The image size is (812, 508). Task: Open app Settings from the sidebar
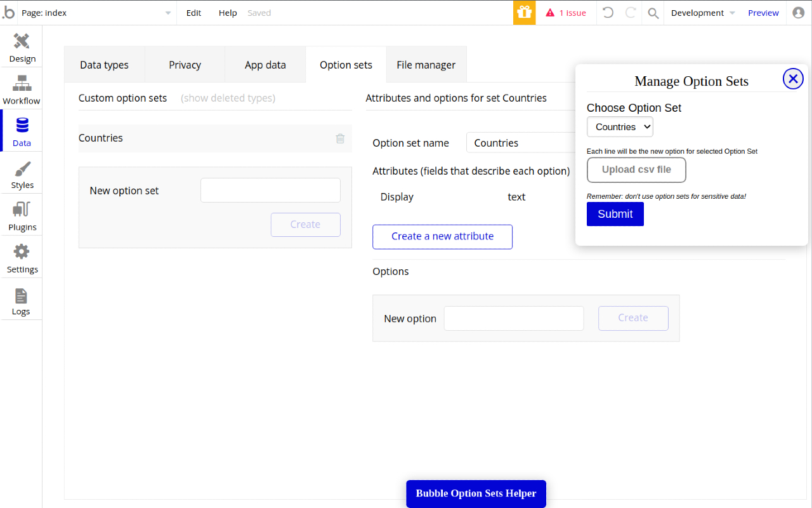pos(22,257)
